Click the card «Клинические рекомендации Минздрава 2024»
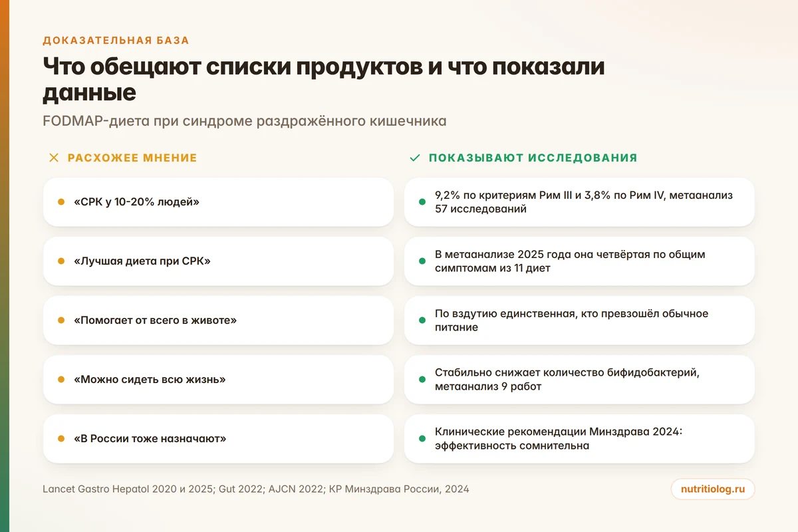This screenshot has height=532, width=798. tap(579, 439)
